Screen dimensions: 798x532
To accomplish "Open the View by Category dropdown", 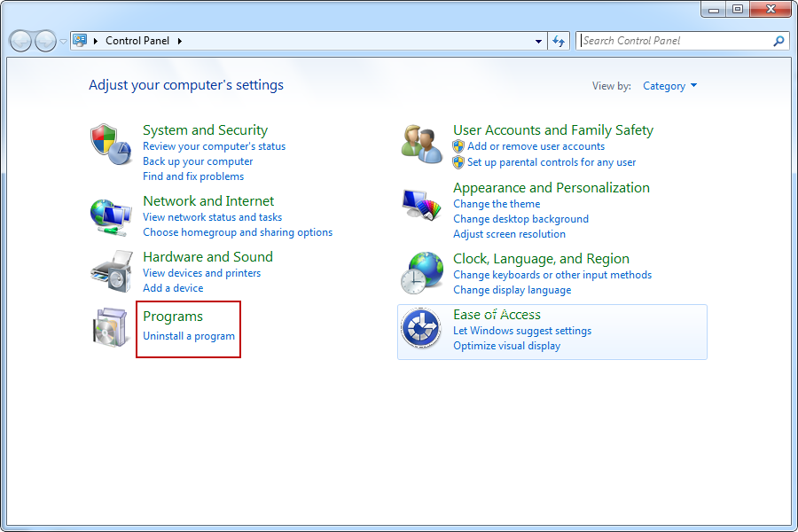I will (669, 86).
